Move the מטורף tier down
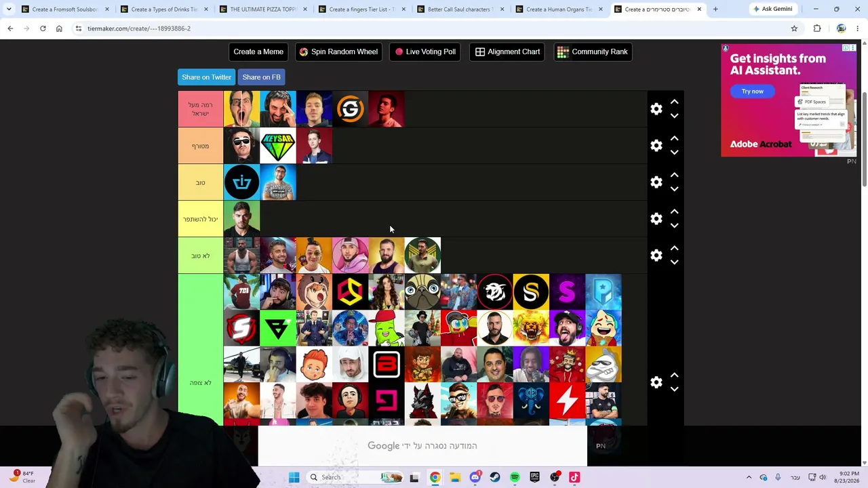 (x=674, y=153)
